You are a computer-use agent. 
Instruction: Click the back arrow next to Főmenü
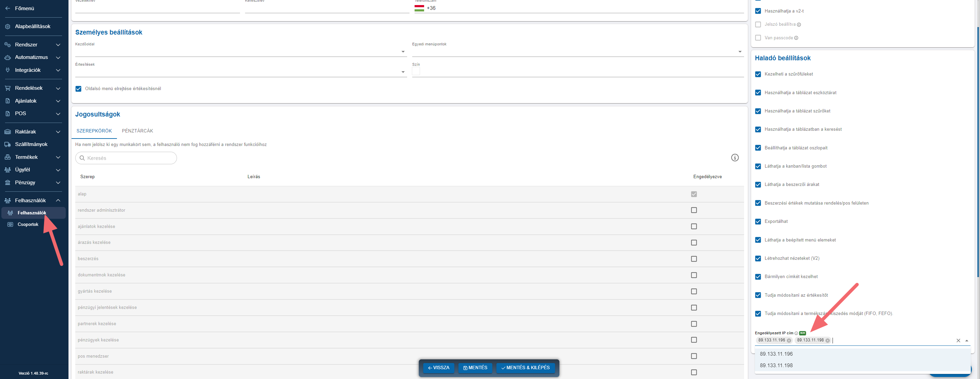(7, 8)
